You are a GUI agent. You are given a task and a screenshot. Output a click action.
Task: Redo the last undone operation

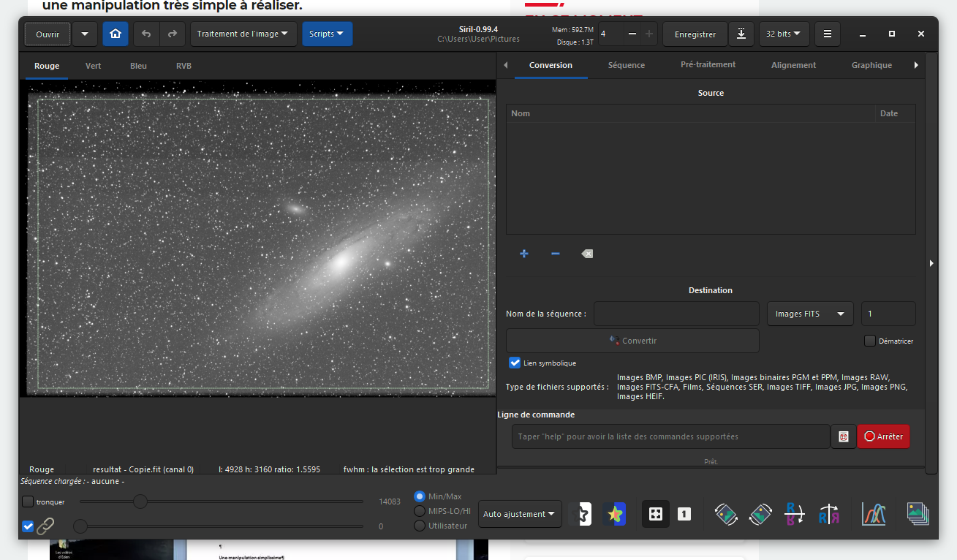click(172, 34)
